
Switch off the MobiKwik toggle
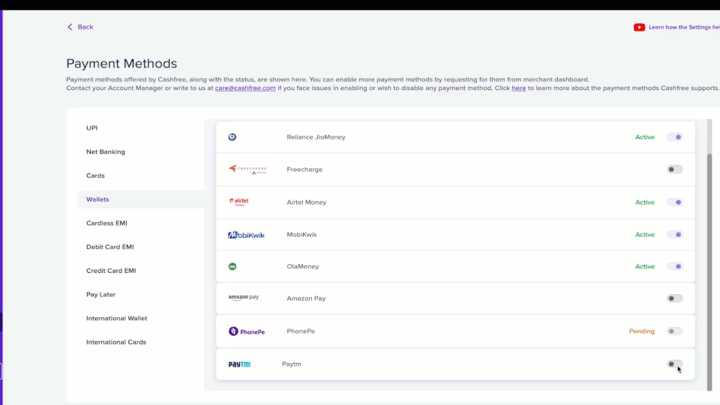point(675,235)
